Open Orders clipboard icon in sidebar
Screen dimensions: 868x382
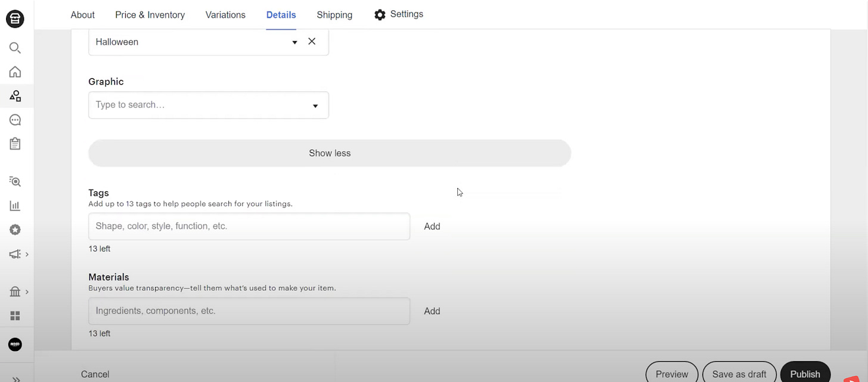(x=15, y=144)
